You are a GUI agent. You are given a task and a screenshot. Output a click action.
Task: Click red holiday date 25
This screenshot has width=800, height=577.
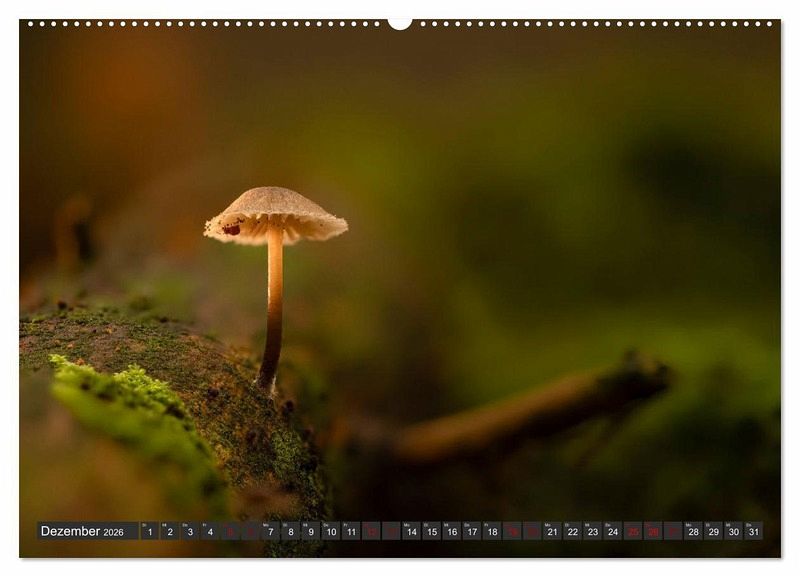click(x=632, y=531)
